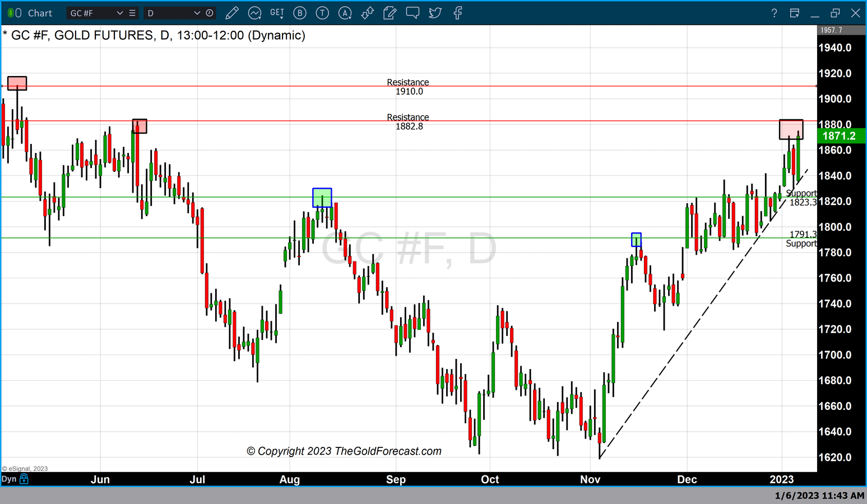
Task: Open the GET dropdown menu
Action: point(277,13)
